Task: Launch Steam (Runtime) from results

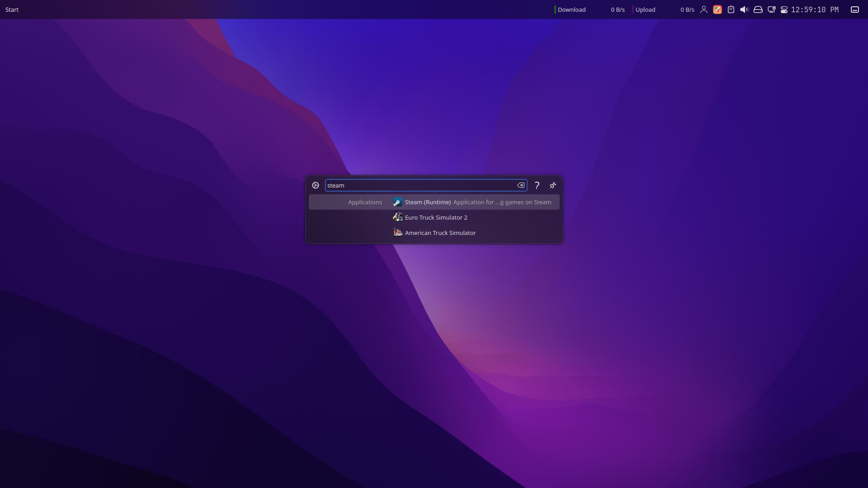Action: click(x=434, y=202)
